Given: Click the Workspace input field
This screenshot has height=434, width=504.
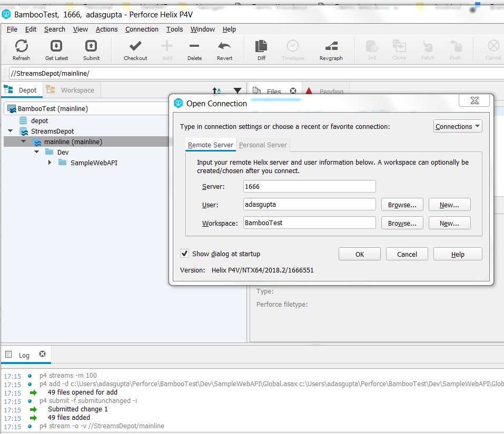Looking at the screenshot, I should [x=310, y=223].
